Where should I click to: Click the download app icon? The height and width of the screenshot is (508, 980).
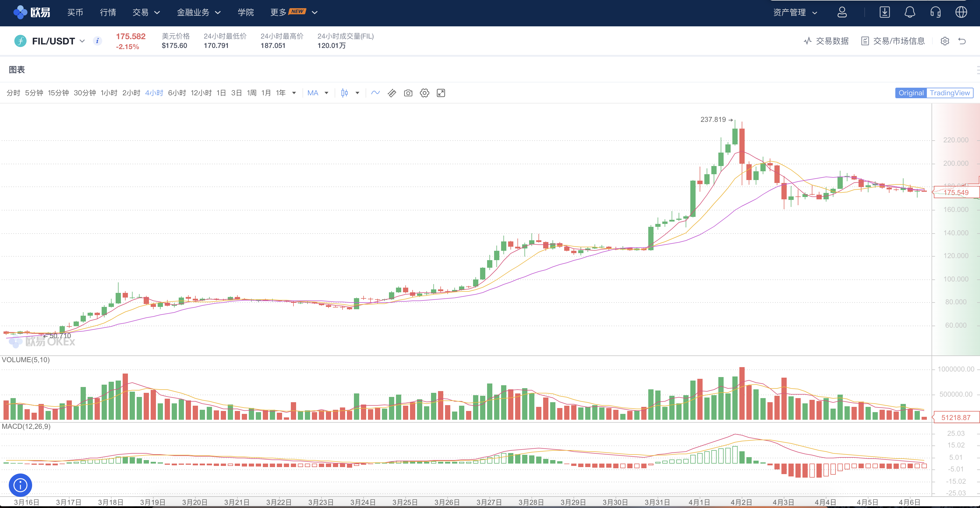(x=885, y=12)
